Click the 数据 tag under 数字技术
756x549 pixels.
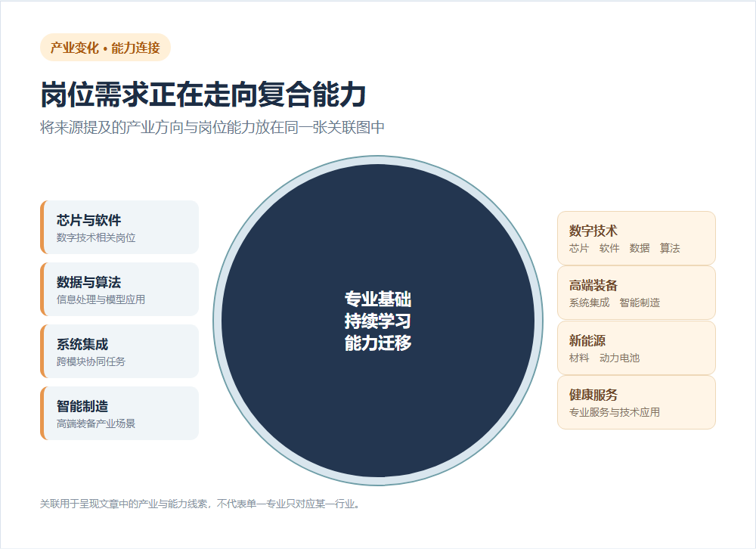click(640, 248)
